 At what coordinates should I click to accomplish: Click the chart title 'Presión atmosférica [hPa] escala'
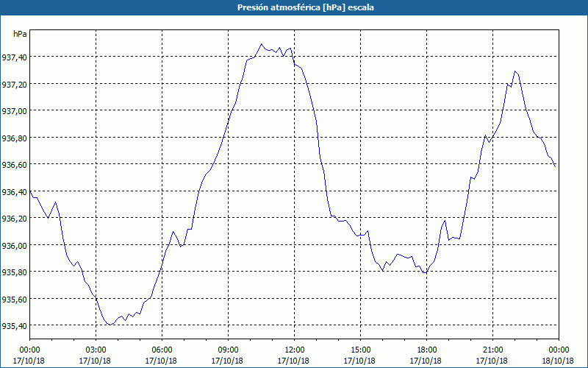pos(306,7)
